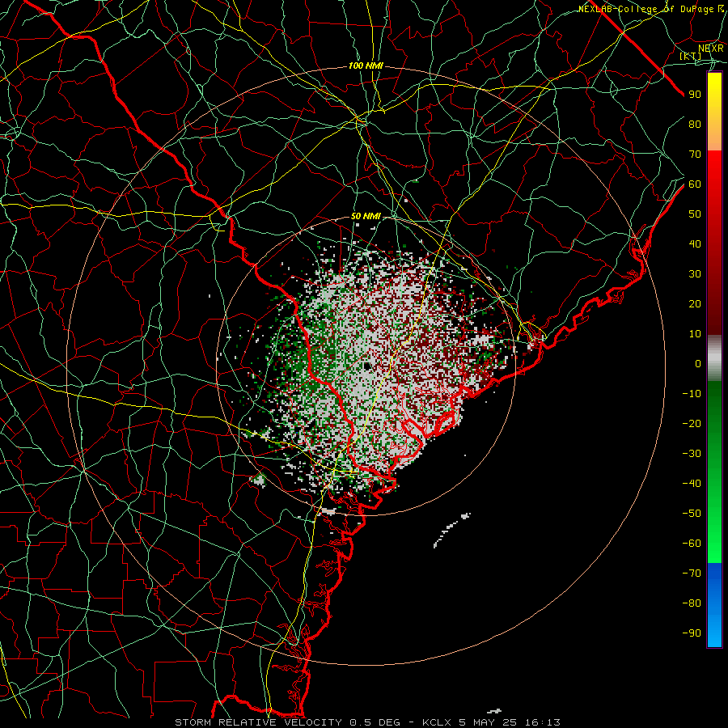Click the blue segment of the color bar
This screenshot has width=728, height=728.
pos(714,605)
